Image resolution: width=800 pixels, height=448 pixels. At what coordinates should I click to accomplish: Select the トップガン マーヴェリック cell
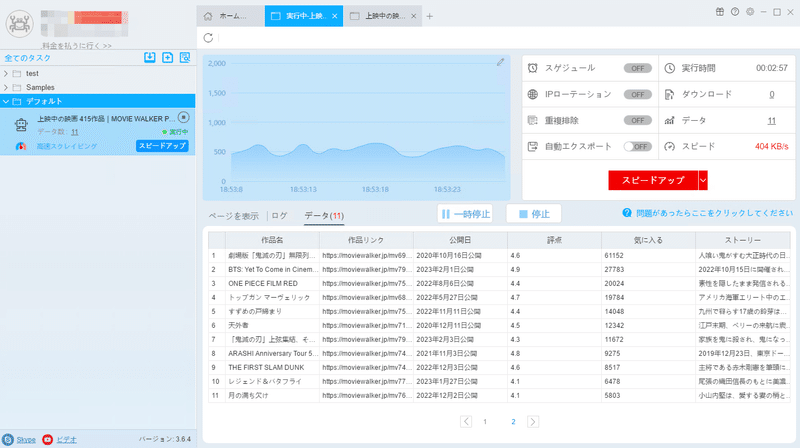[x=272, y=297]
